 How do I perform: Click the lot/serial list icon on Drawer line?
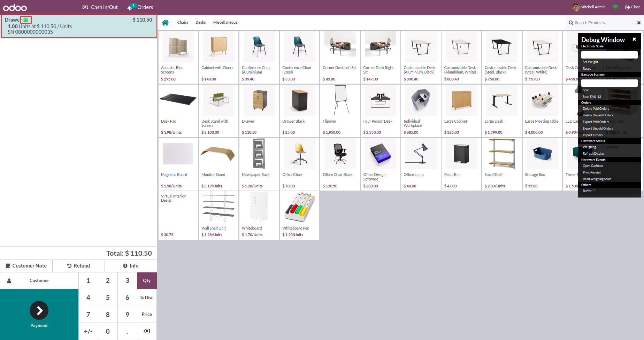click(25, 20)
